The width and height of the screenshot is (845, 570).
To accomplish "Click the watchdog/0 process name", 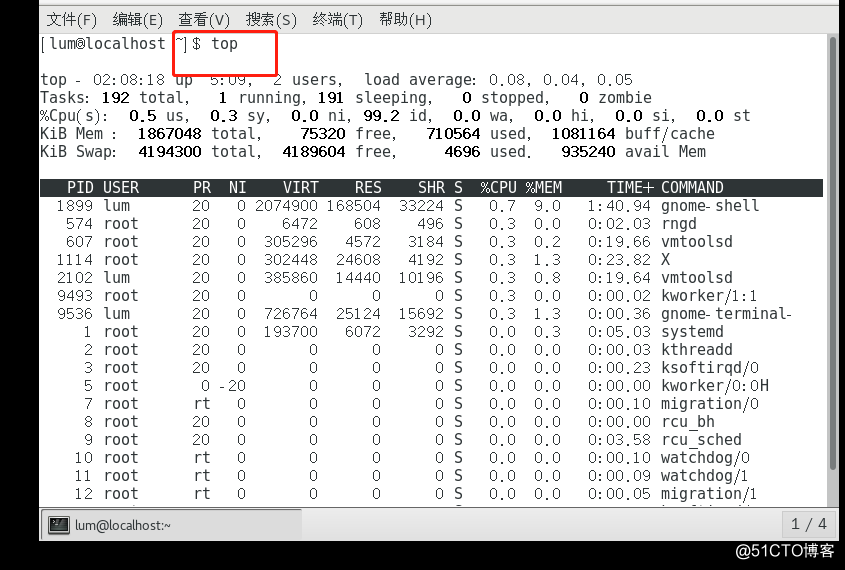I will click(705, 458).
